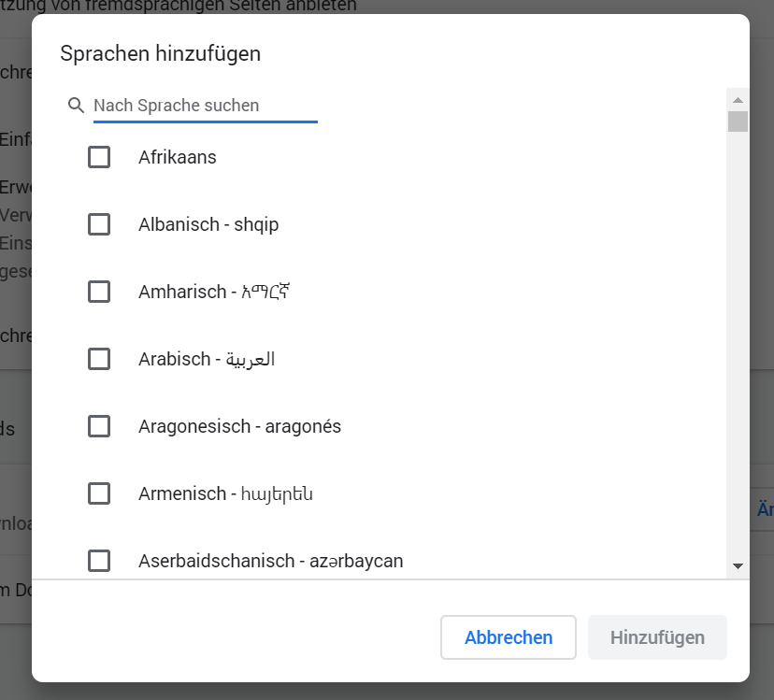Viewport: 774px width, 700px height.
Task: Click the scrollbar up arrow
Action: (738, 100)
